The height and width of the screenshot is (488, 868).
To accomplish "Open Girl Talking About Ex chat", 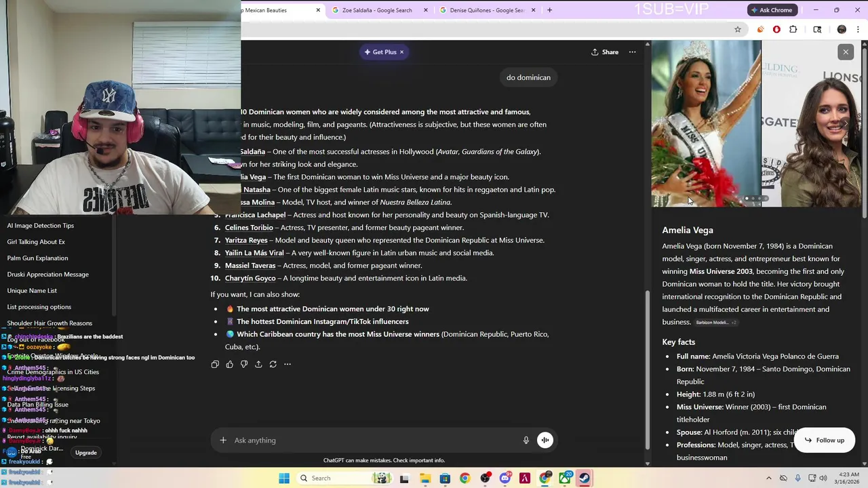I will click(x=36, y=242).
